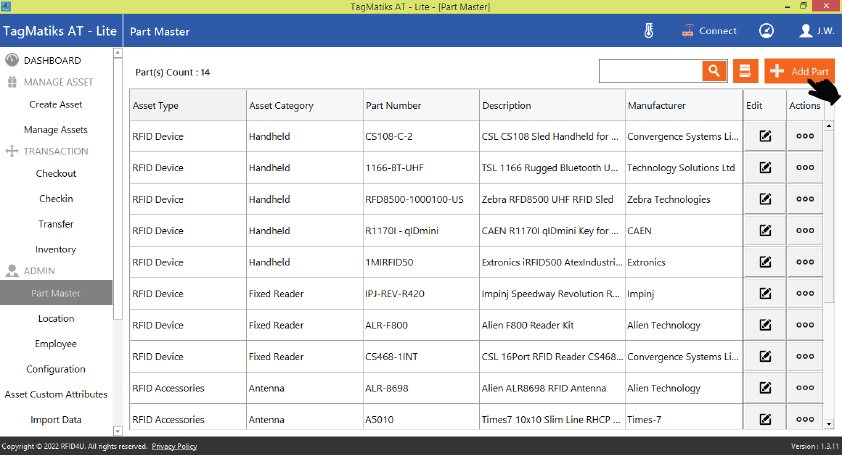Screen dimensions: 842x455
Task: Go to Manage Assets in sidebar
Action: click(56, 129)
